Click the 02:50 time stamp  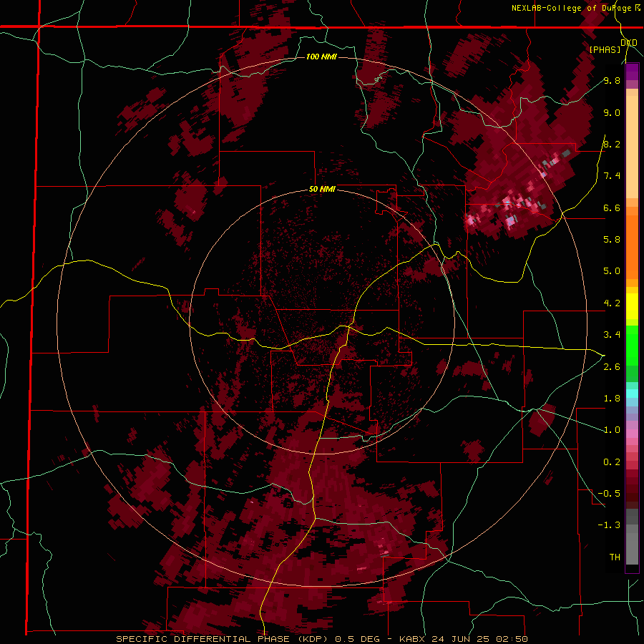coord(512,639)
